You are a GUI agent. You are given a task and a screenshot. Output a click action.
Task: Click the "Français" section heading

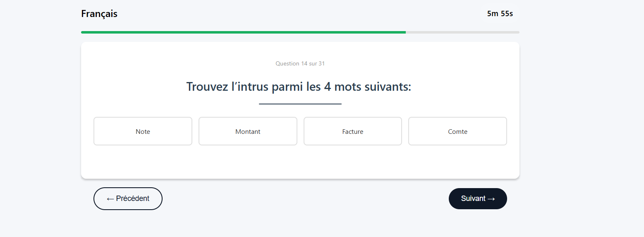coord(99,14)
